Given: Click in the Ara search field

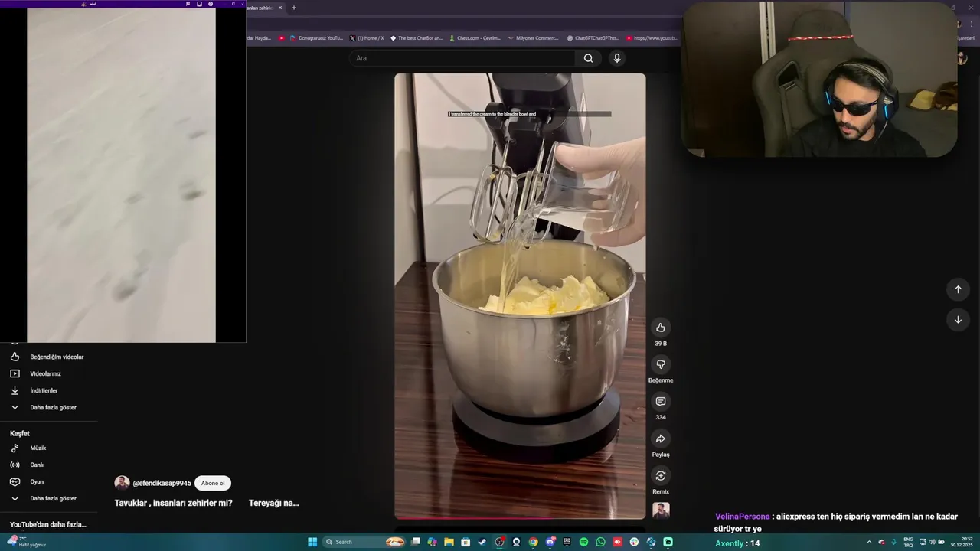Looking at the screenshot, I should click(x=462, y=58).
